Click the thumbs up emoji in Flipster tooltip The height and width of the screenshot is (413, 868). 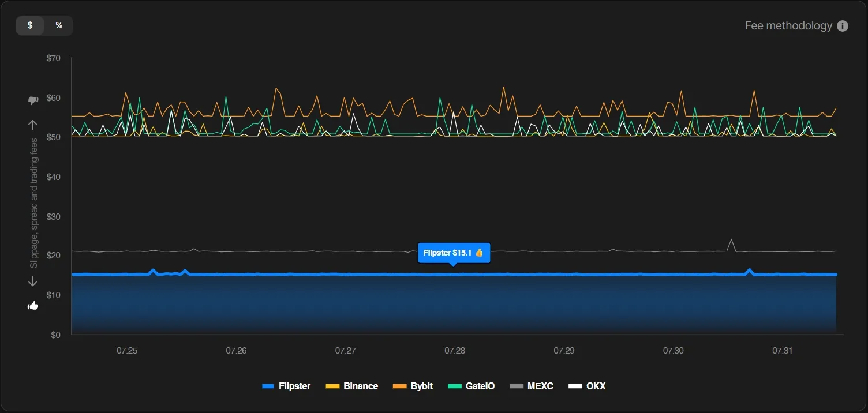point(479,253)
